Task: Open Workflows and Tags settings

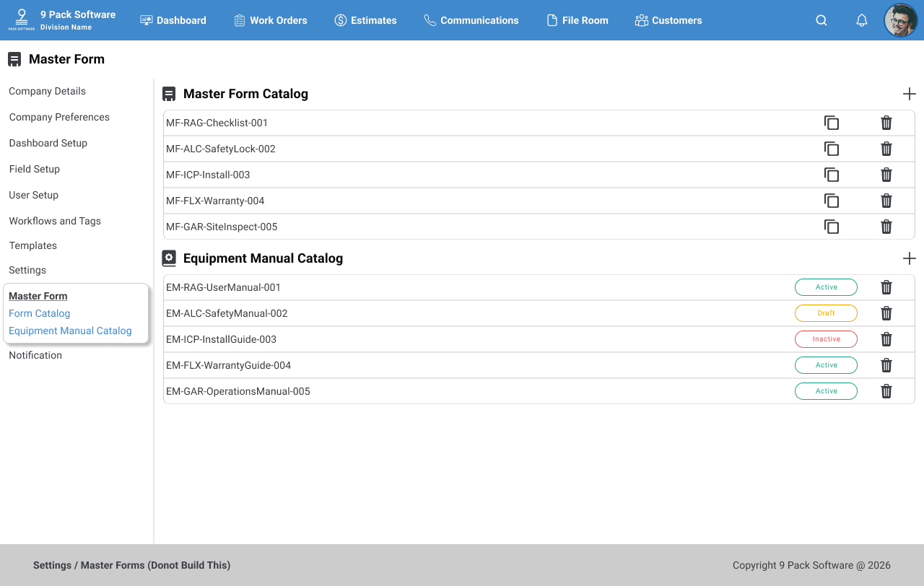Action: point(55,221)
